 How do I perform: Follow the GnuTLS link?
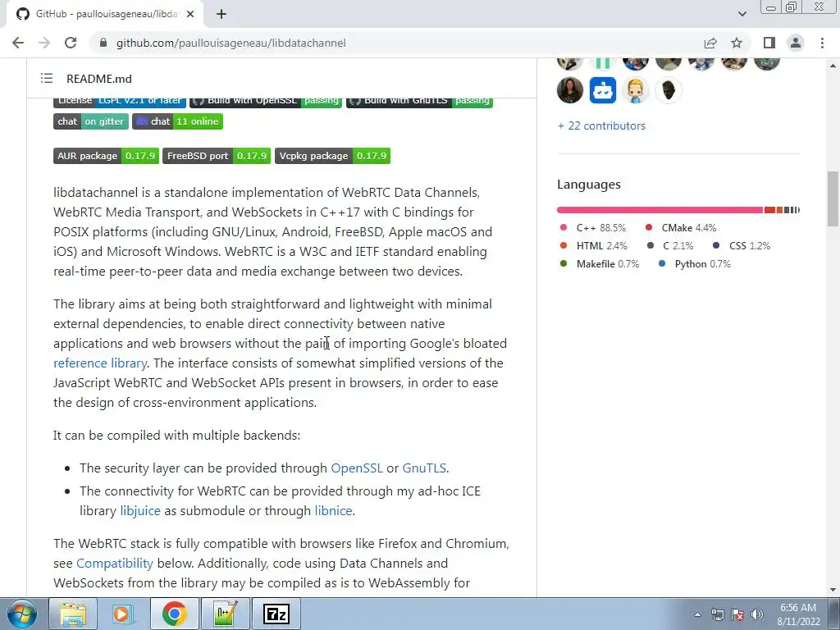424,468
